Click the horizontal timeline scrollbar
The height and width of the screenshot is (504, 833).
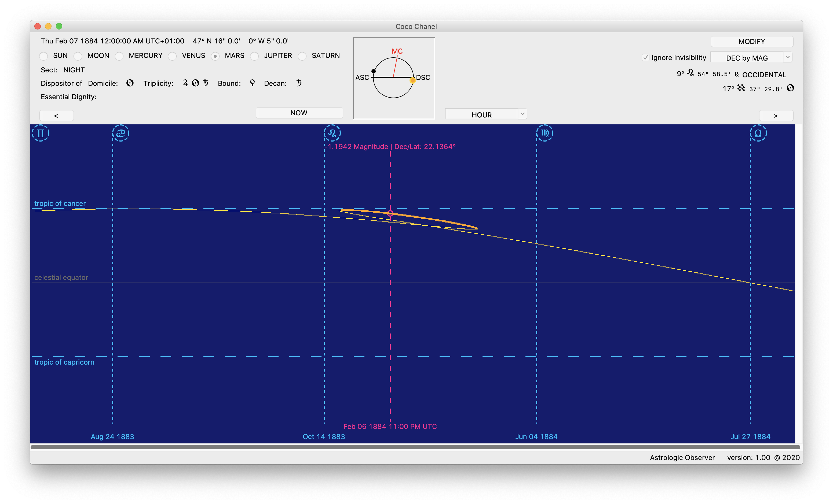coord(415,447)
